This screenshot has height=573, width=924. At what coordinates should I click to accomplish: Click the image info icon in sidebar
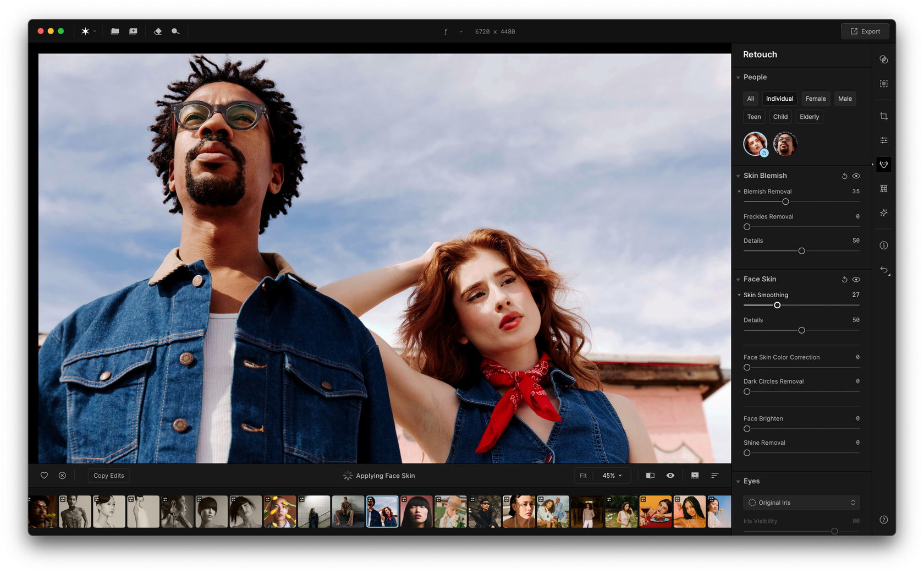coord(884,245)
